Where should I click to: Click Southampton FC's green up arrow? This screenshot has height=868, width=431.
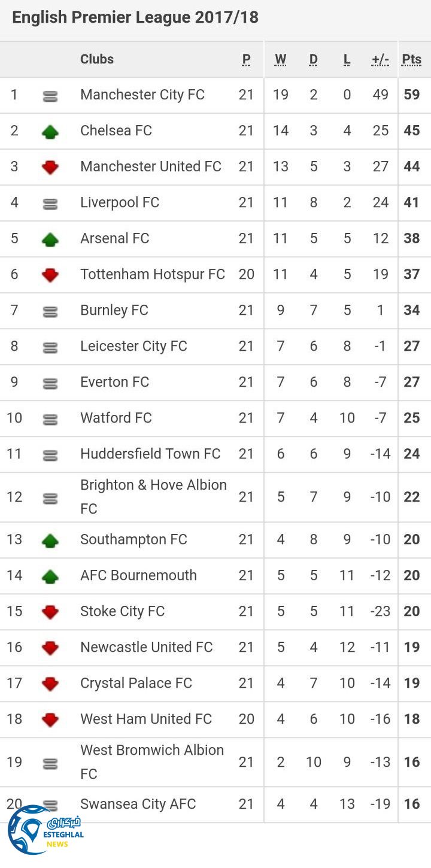50,540
